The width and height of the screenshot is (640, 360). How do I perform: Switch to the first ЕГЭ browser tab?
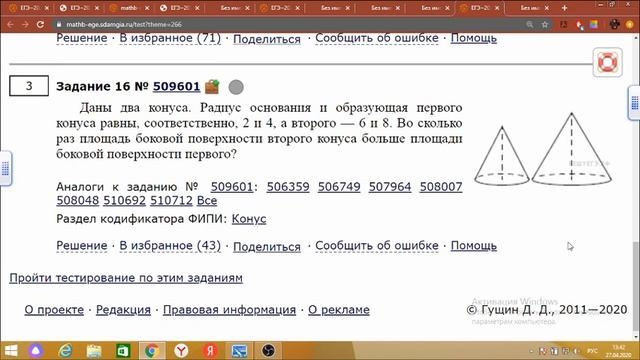(28, 8)
